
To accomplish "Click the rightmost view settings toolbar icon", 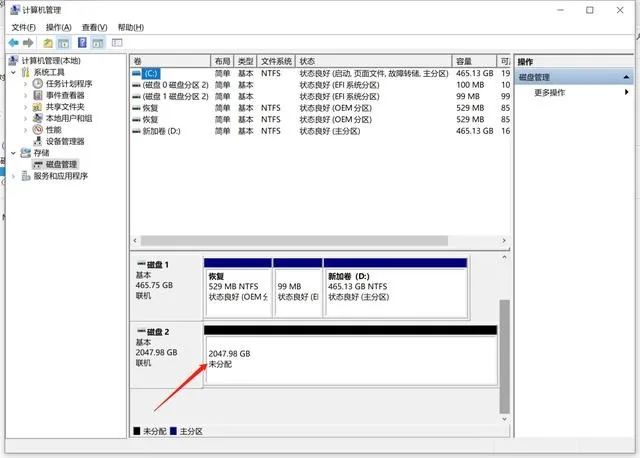I will (x=117, y=42).
